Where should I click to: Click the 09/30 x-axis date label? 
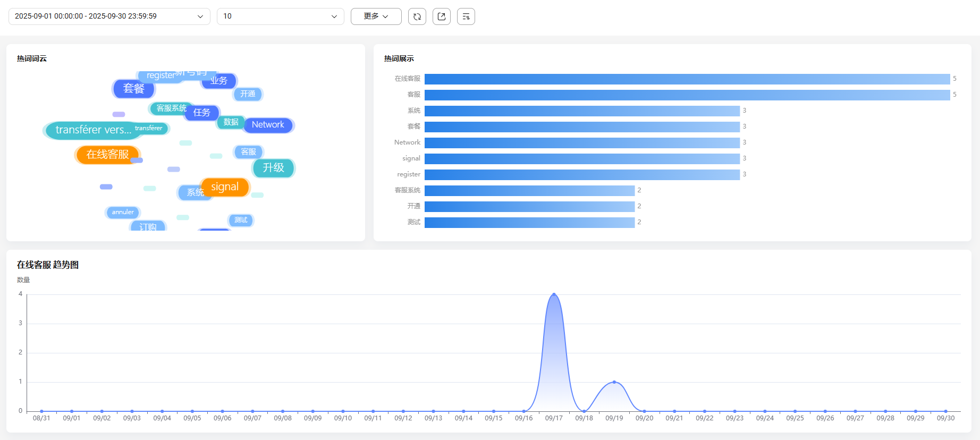[946, 418]
